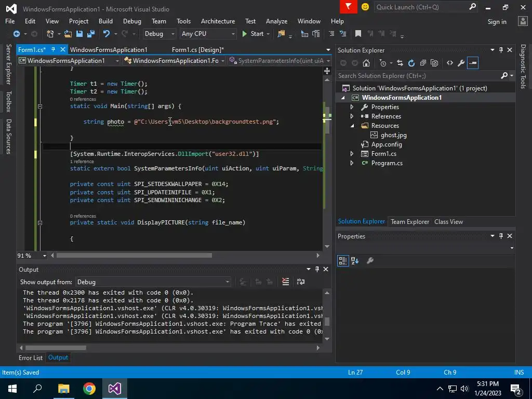Click the Open File folder icon

pos(68,34)
